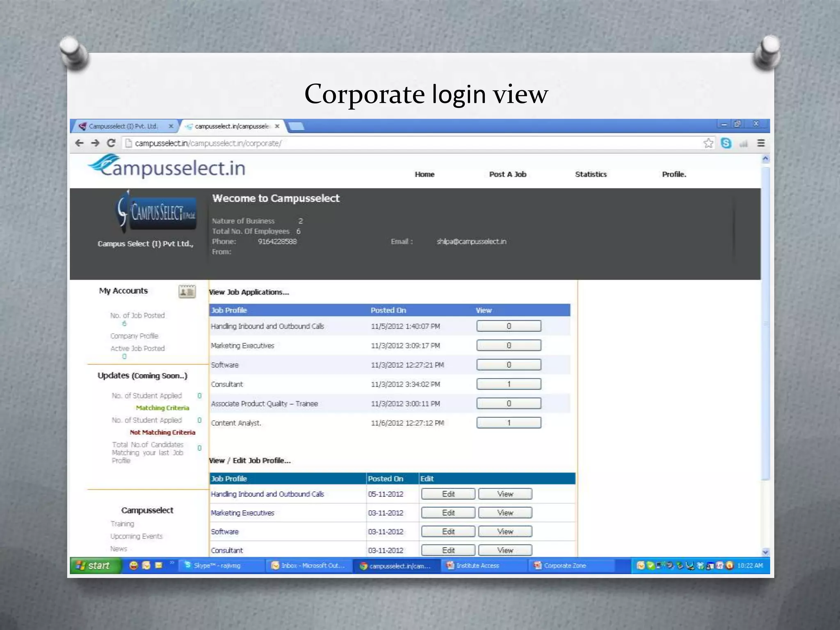The height and width of the screenshot is (630, 840).
Task: Bookmark page with the star icon
Action: click(x=708, y=143)
